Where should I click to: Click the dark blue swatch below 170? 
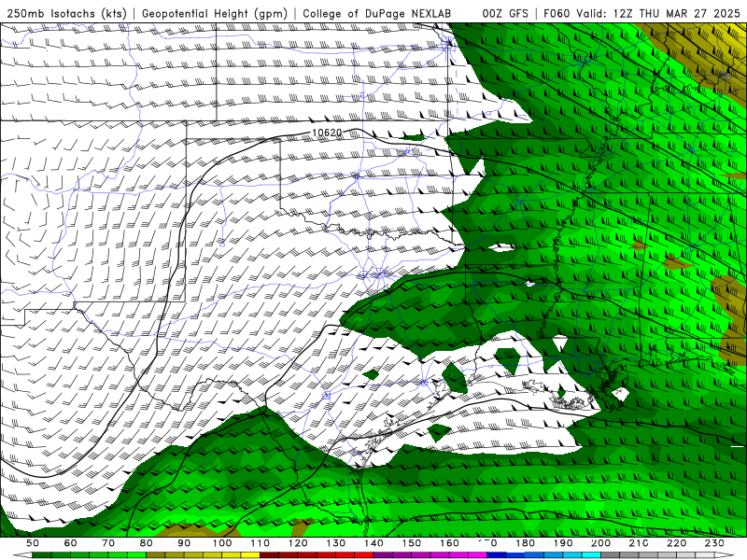(497, 555)
